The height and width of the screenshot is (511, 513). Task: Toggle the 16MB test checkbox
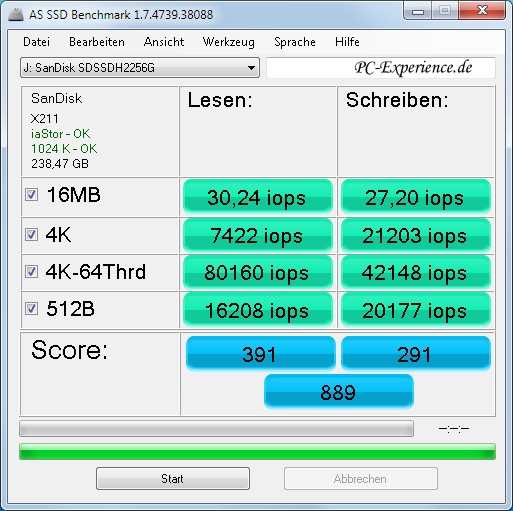pos(31,195)
